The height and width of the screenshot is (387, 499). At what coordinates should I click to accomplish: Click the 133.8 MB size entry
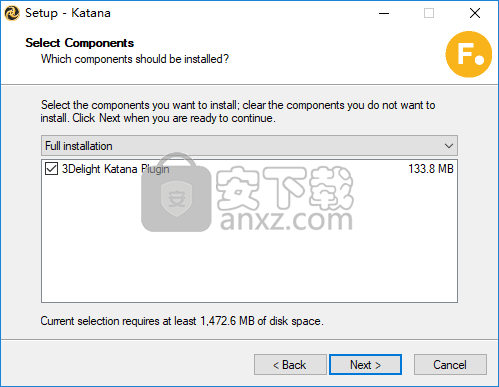point(431,169)
